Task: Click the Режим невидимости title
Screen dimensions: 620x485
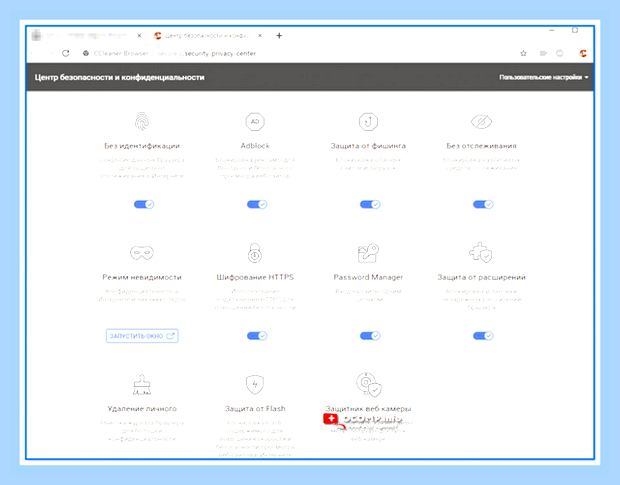Action: pyautogui.click(x=142, y=277)
